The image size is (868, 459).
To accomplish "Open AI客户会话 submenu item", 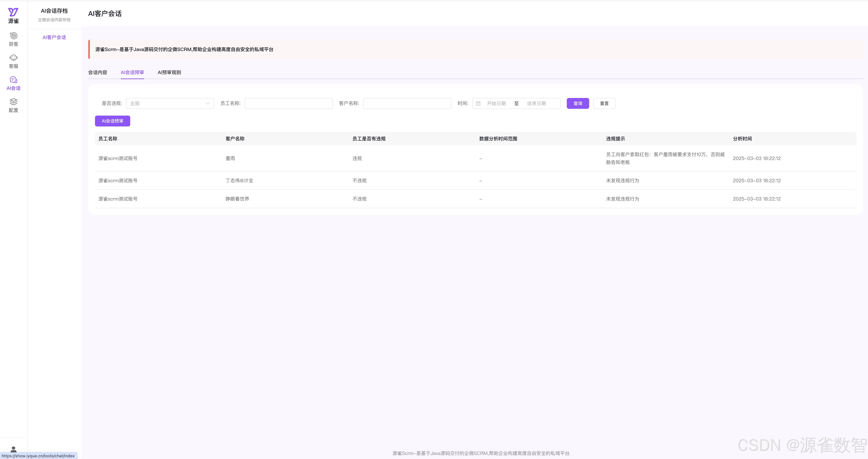I will tap(54, 37).
